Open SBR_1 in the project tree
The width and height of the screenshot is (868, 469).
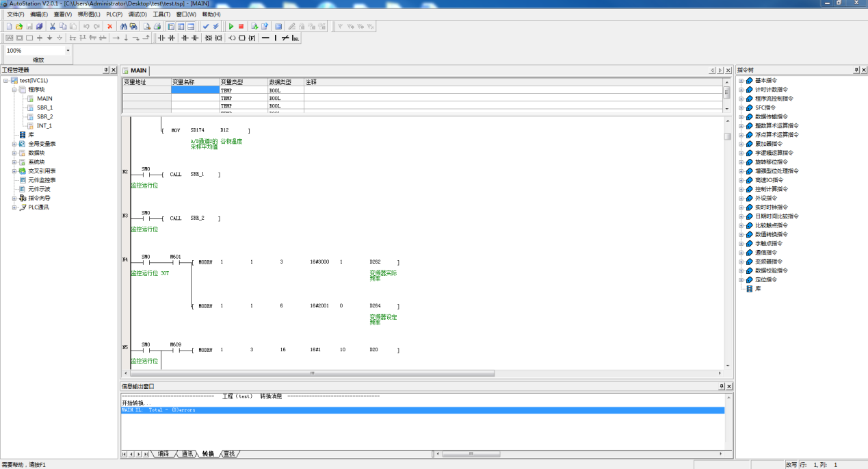(44, 107)
